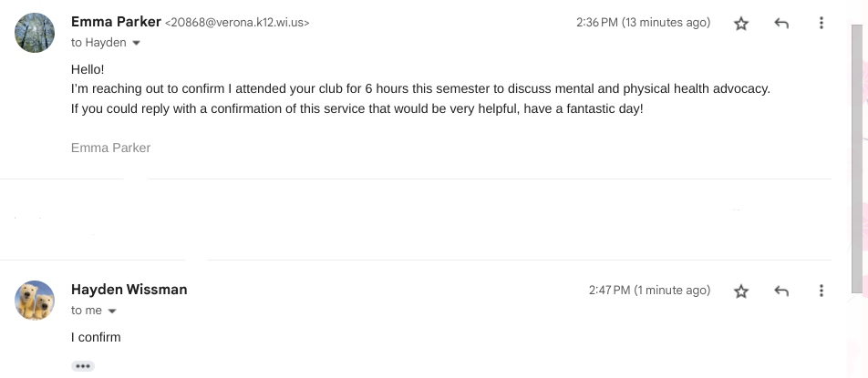
Task: Open more options for Emma Parker's message
Action: click(x=821, y=24)
